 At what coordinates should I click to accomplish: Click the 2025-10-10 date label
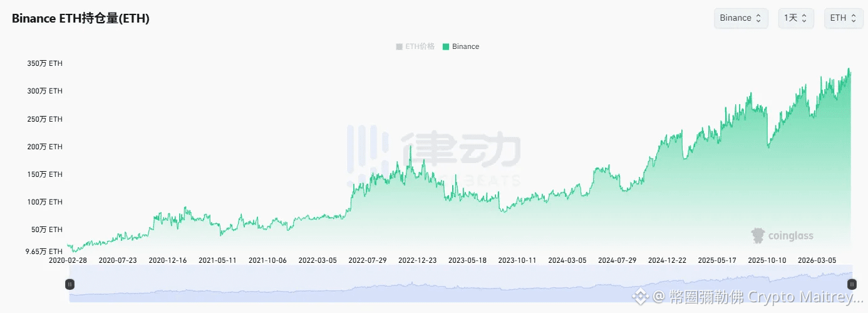[767, 260]
